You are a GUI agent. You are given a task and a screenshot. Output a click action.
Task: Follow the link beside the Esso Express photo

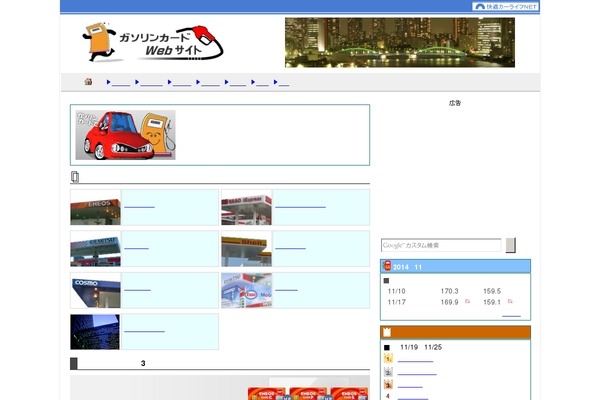(x=300, y=205)
